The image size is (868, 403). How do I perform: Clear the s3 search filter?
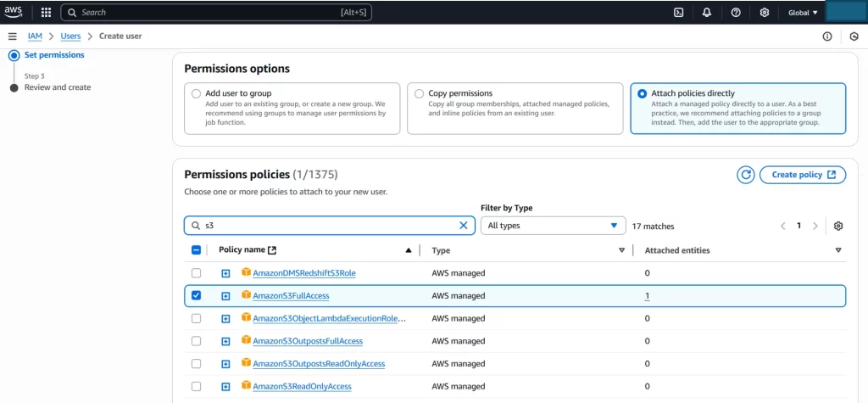point(464,226)
